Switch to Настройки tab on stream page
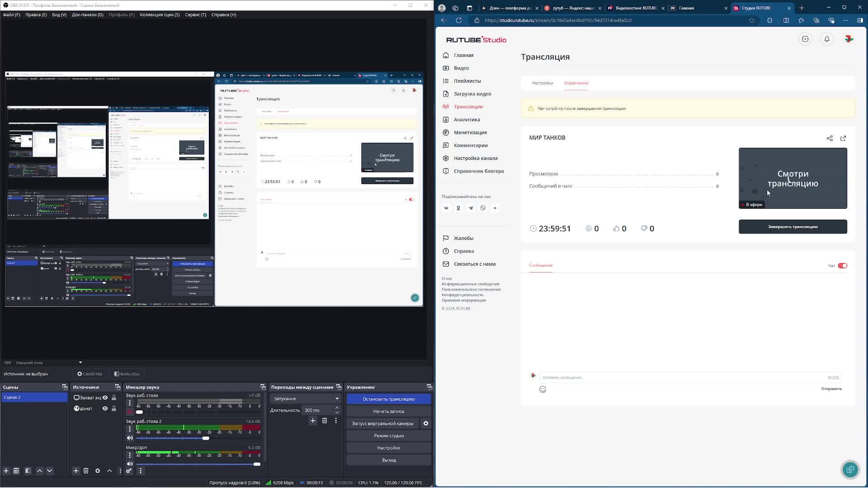Viewport: 868px width, 488px height. (542, 83)
